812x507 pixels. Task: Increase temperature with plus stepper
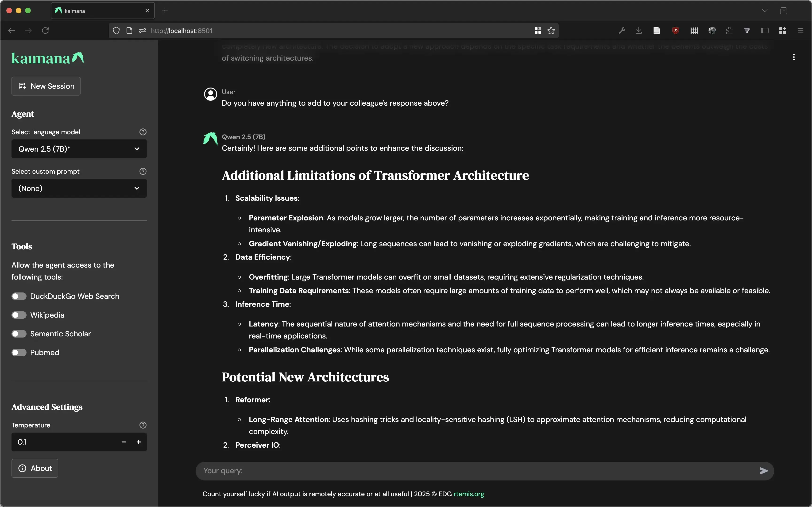point(139,442)
